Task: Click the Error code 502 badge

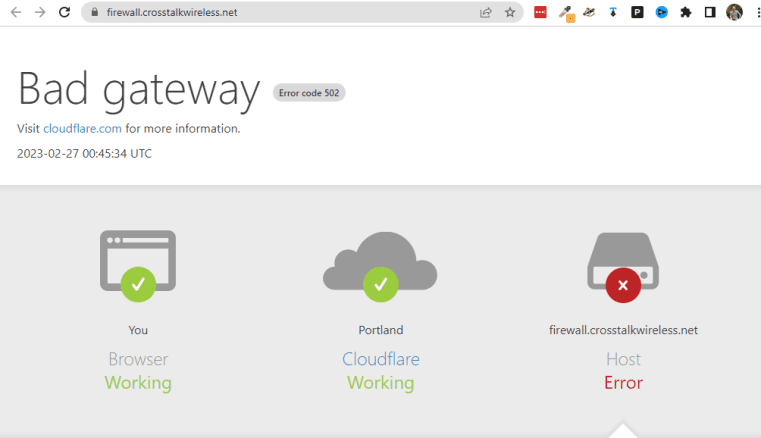Action: (309, 93)
